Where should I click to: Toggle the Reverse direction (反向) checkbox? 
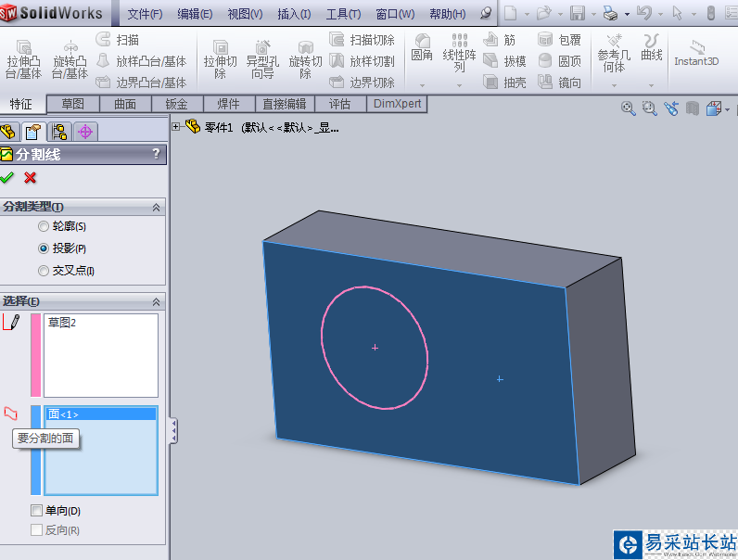click(x=36, y=530)
